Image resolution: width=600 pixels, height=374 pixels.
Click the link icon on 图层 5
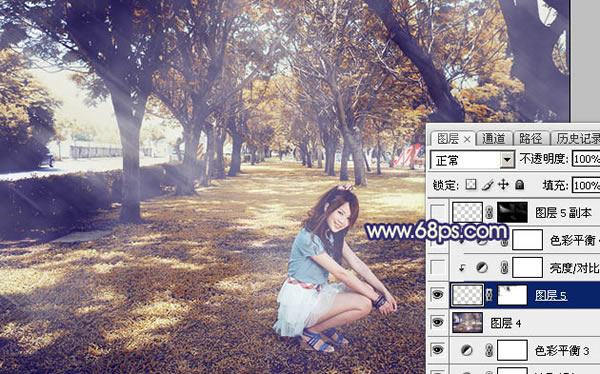click(489, 295)
